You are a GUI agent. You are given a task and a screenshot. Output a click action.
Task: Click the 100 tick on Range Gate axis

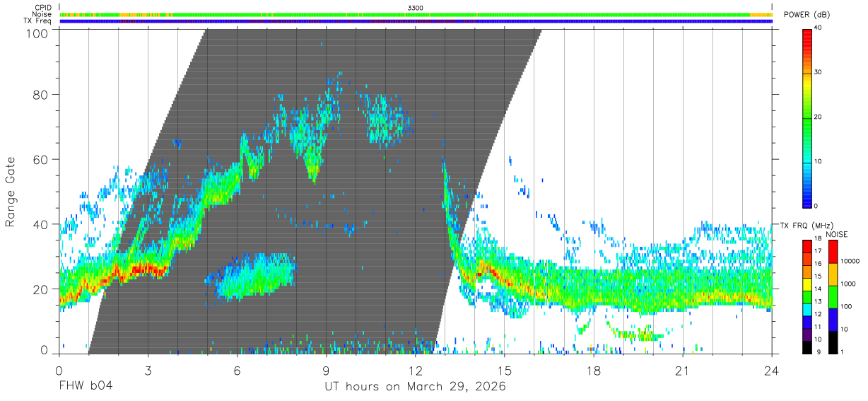point(37,33)
